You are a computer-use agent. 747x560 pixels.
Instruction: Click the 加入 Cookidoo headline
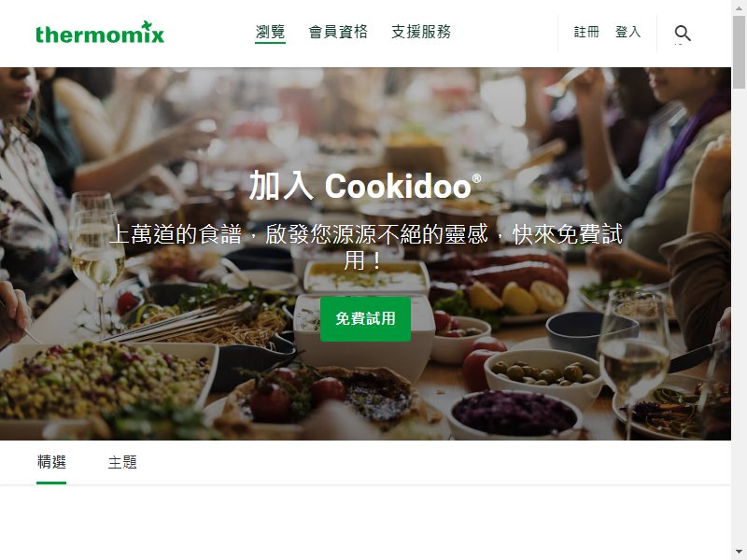pyautogui.click(x=364, y=186)
